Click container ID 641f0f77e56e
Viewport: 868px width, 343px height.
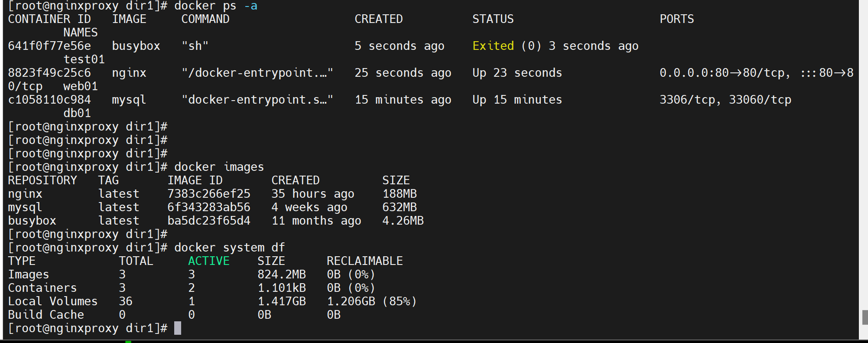(x=49, y=46)
